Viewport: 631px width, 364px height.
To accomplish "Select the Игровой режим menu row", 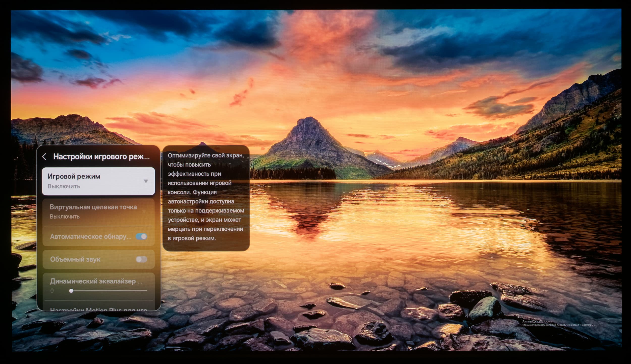I will click(98, 181).
